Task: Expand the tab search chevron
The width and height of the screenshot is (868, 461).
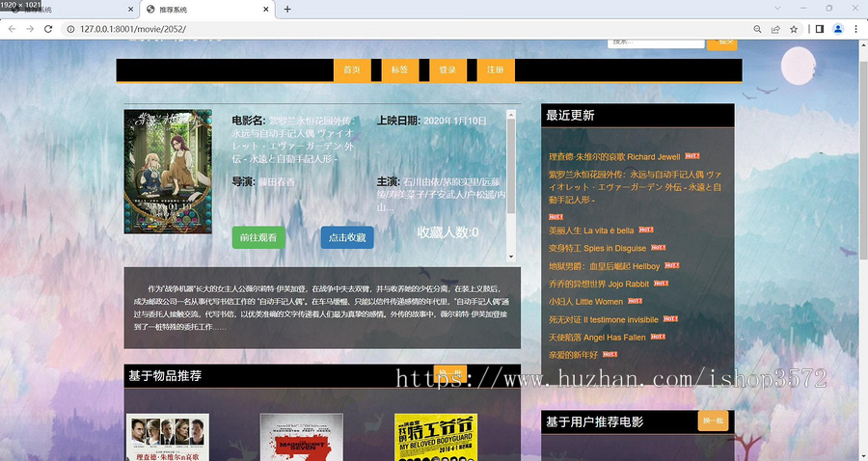Action: pos(777,9)
